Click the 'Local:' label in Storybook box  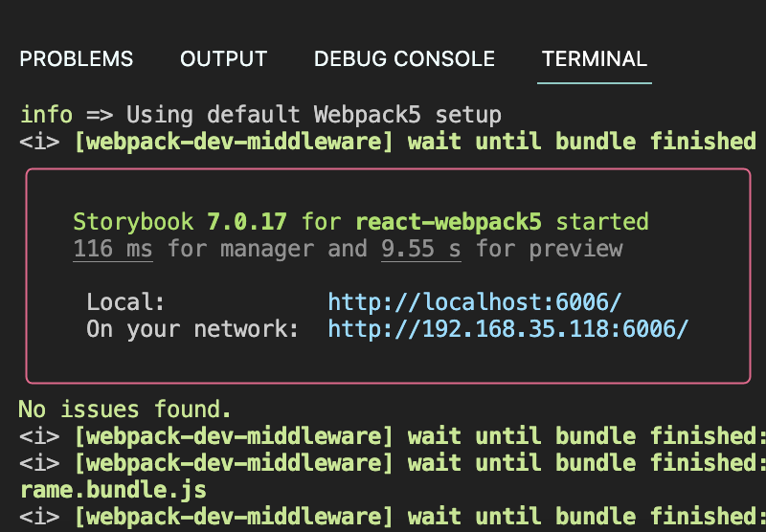(125, 301)
